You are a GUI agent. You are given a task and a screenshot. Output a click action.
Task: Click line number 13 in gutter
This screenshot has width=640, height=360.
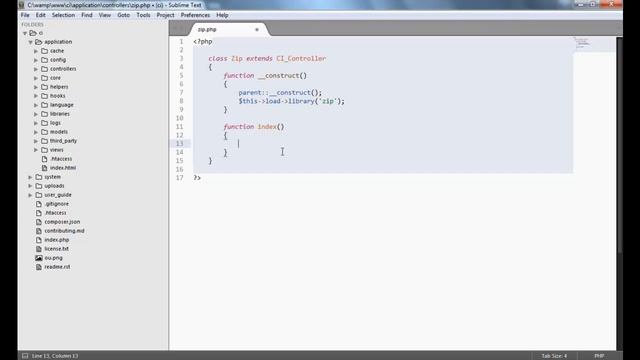[x=180, y=143]
